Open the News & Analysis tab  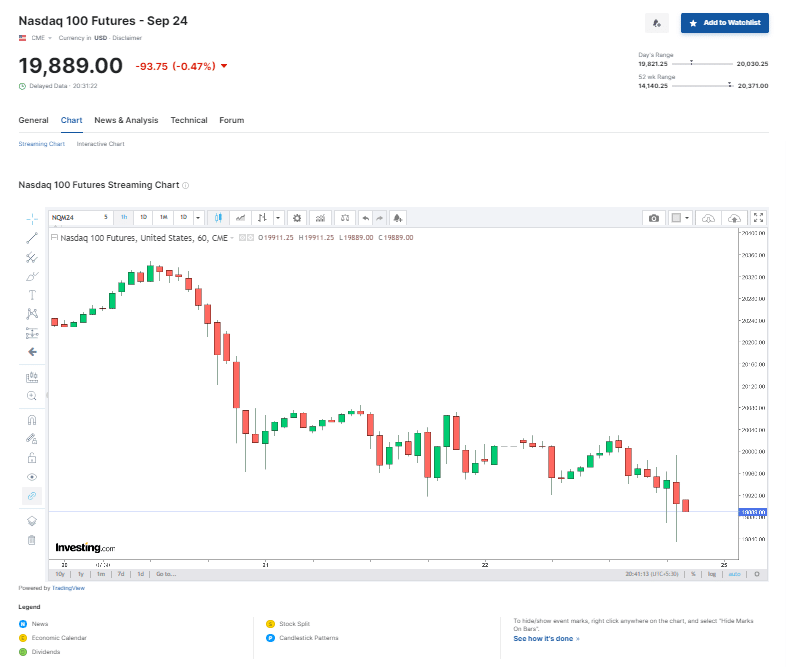[126, 120]
